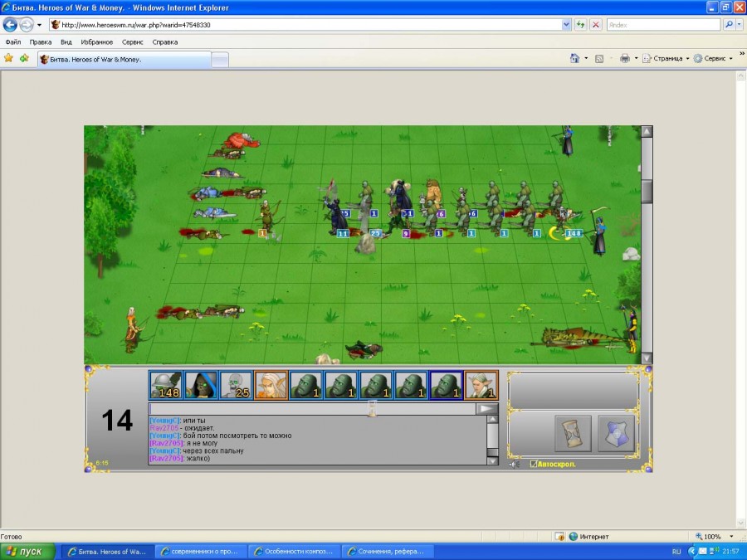Open the Файл menu
747x560 pixels.
click(x=12, y=42)
